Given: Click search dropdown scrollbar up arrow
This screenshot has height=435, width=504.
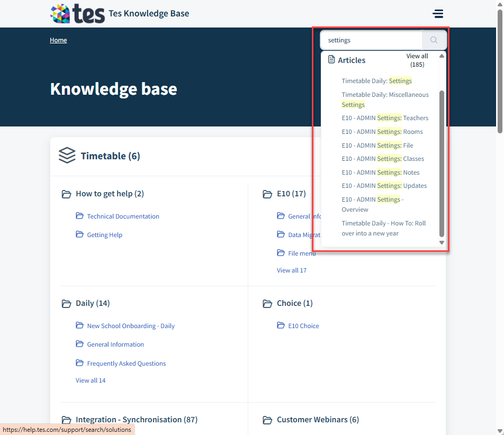Looking at the screenshot, I should click(442, 56).
